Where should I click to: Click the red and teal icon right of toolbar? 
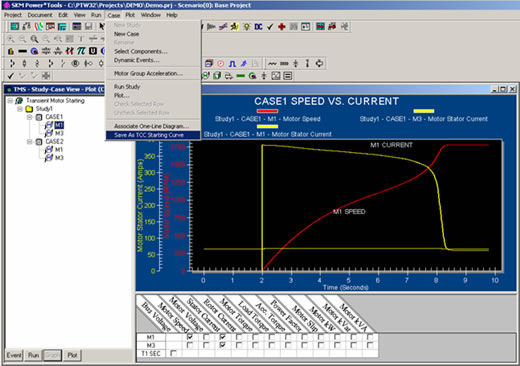coord(321,26)
